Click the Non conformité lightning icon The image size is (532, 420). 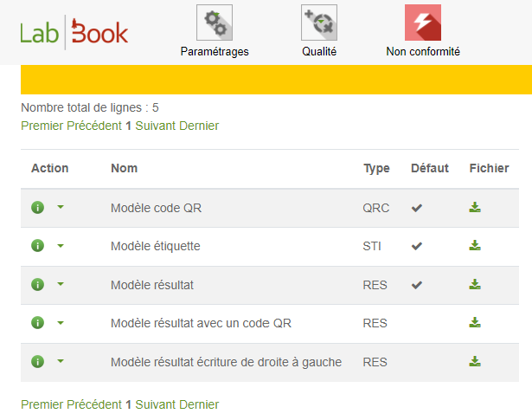tap(423, 23)
